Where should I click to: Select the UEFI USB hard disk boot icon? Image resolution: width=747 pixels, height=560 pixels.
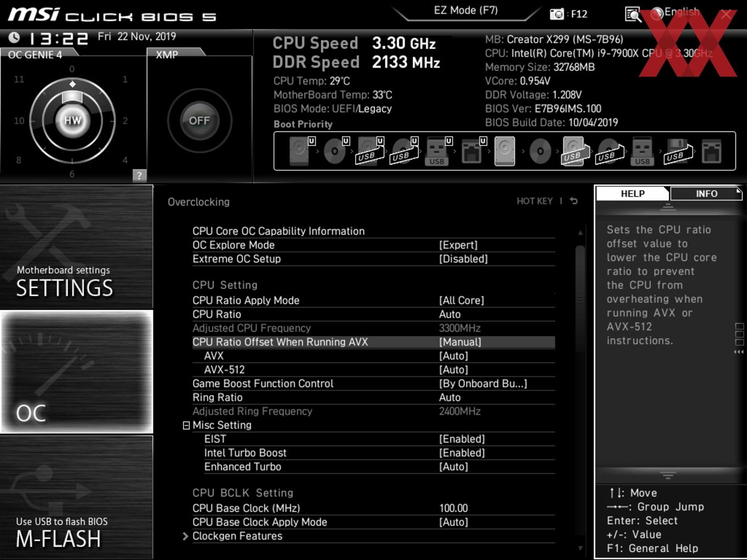[370, 151]
